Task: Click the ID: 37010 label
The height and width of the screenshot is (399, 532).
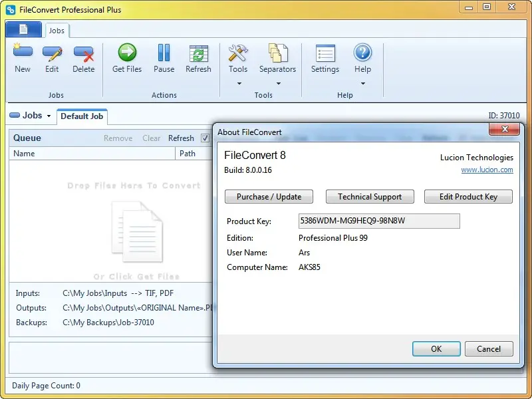Action: [x=504, y=116]
